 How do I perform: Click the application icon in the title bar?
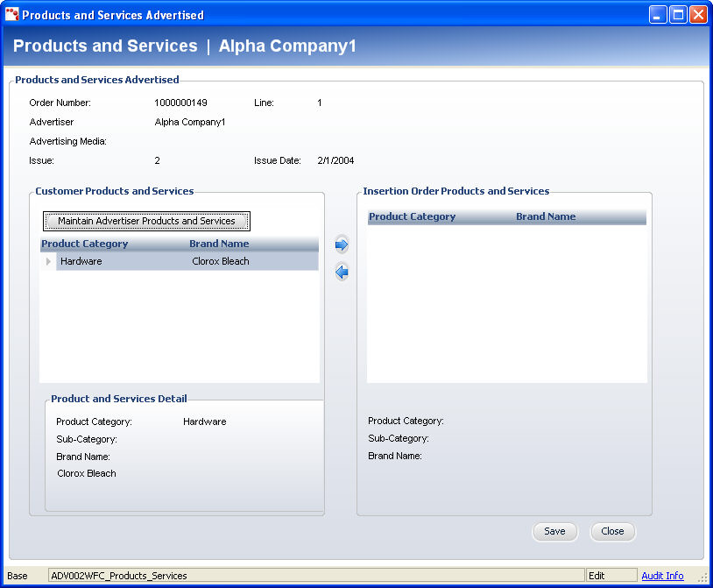coord(12,15)
